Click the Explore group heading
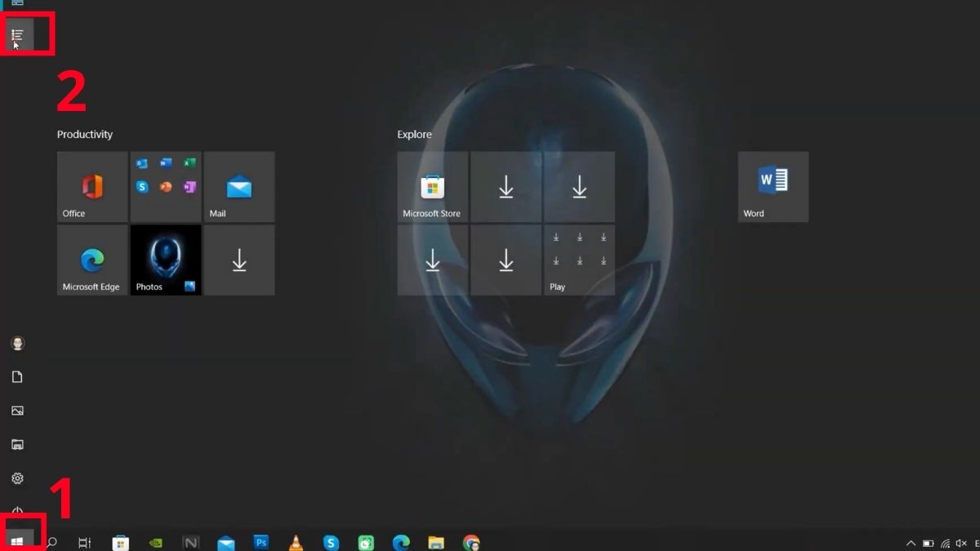 (415, 135)
